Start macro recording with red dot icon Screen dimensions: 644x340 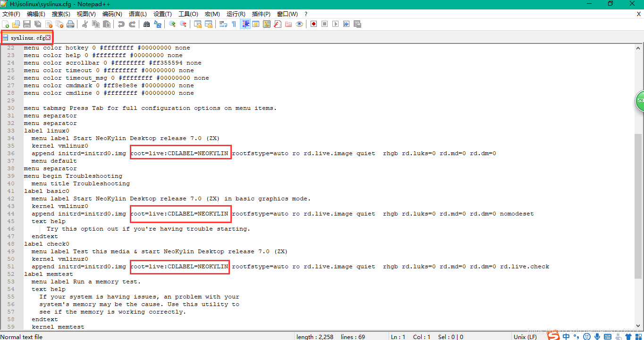pos(314,24)
